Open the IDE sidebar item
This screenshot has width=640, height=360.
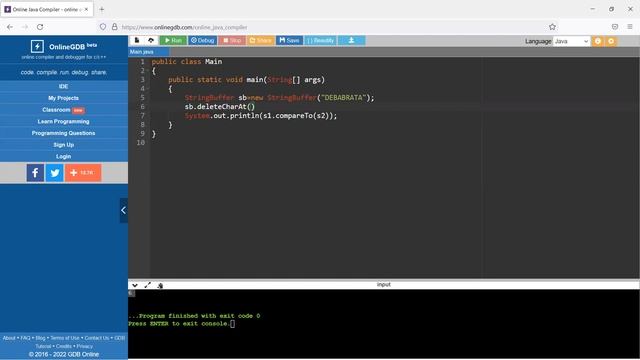63,87
